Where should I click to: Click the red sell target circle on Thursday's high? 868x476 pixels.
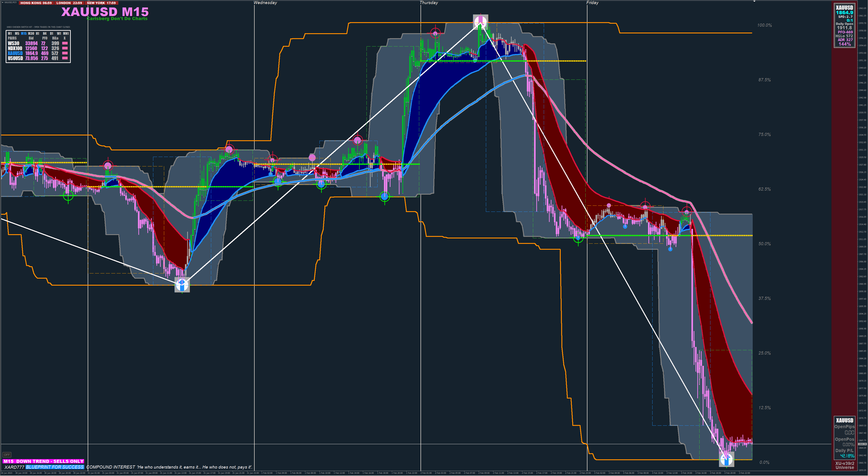click(x=435, y=33)
